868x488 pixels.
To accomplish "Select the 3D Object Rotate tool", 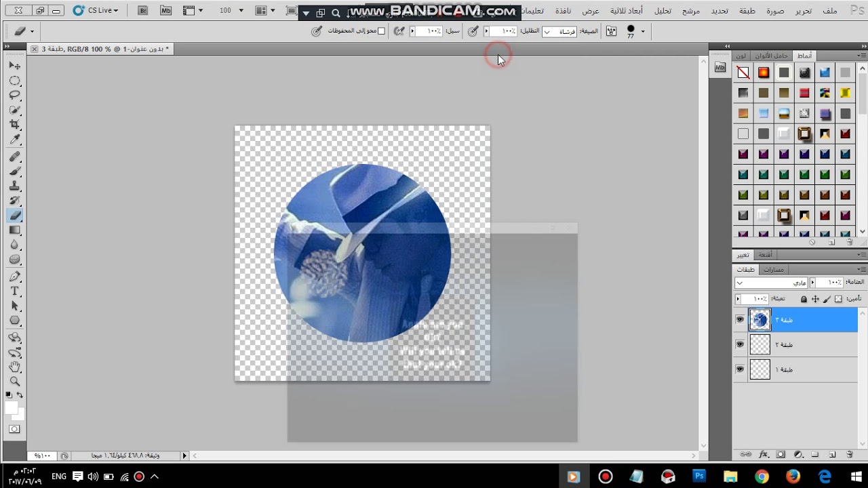I will point(15,338).
